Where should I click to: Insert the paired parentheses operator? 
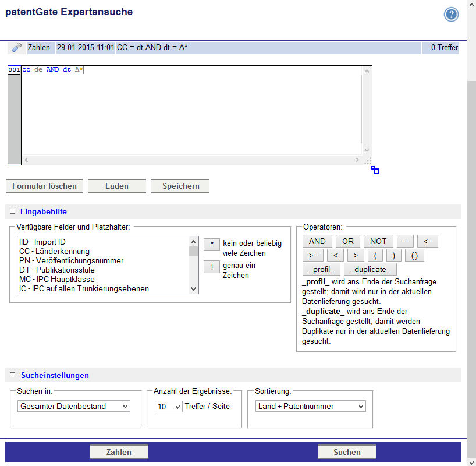(414, 255)
